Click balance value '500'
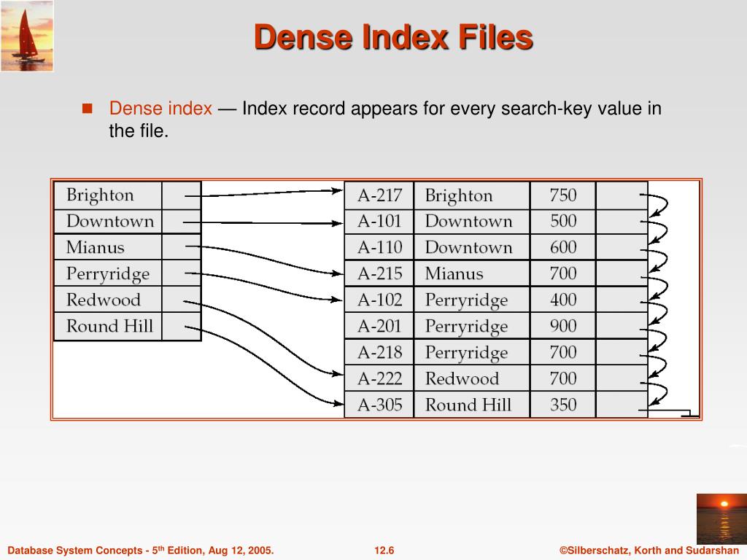747x560 pixels. point(563,221)
